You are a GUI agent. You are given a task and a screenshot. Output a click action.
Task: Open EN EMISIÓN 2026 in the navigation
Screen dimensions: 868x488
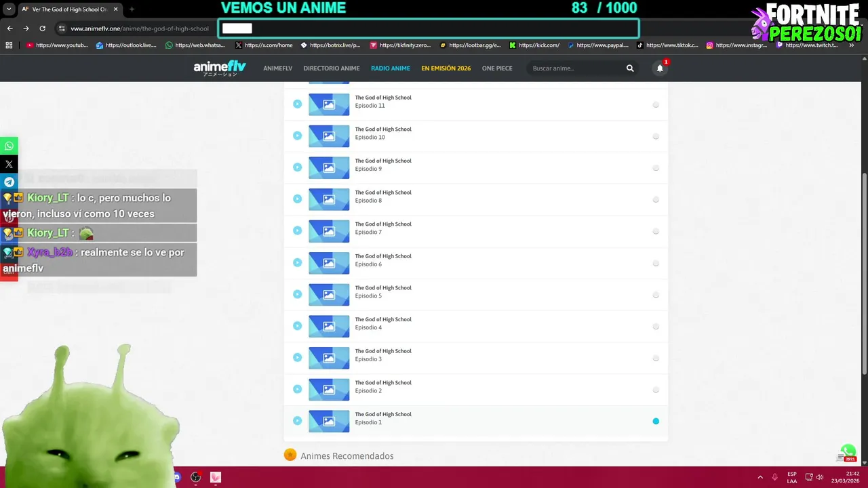coord(446,68)
